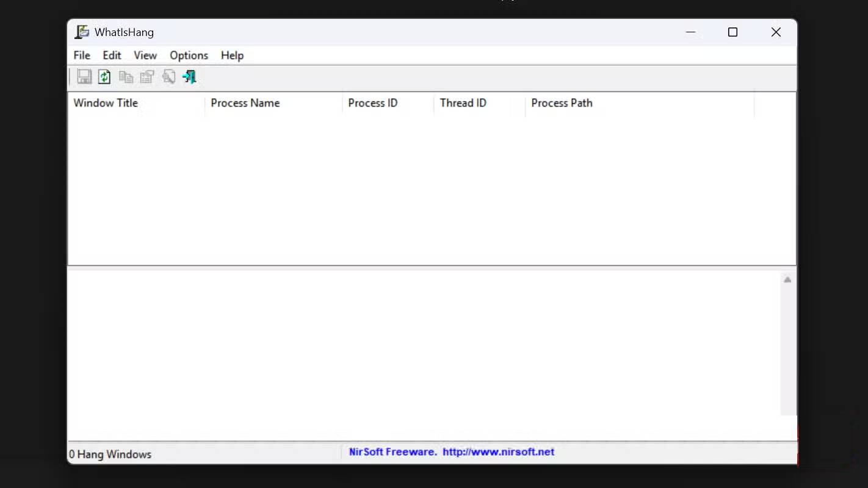The height and width of the screenshot is (488, 868).
Task: Click the Exit door toolbar icon
Action: point(189,77)
